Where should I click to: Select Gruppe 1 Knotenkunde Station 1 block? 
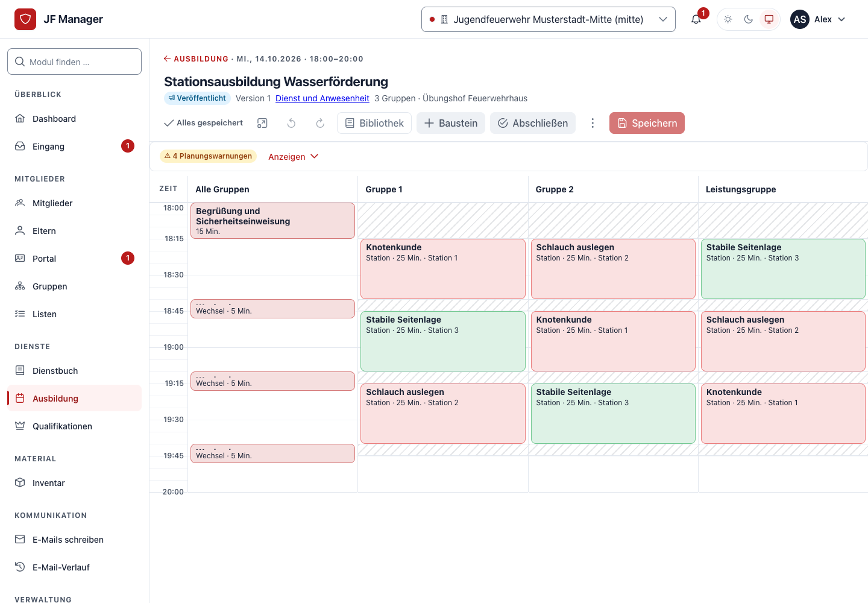[x=443, y=269]
